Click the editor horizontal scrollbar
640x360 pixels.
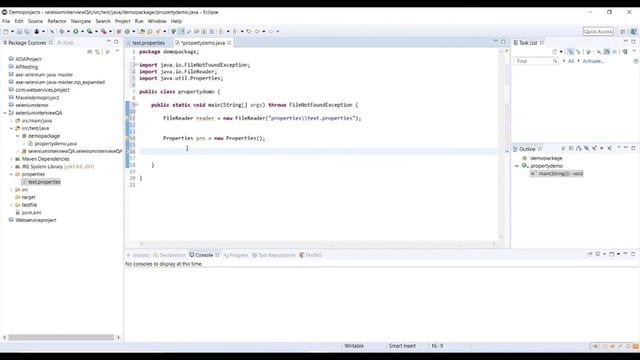tap(317, 244)
